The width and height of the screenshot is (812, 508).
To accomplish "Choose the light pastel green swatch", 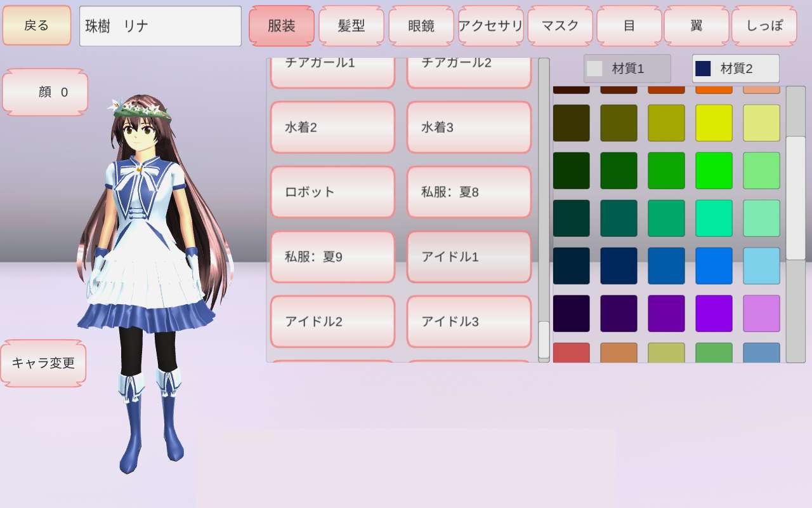I will click(x=762, y=171).
